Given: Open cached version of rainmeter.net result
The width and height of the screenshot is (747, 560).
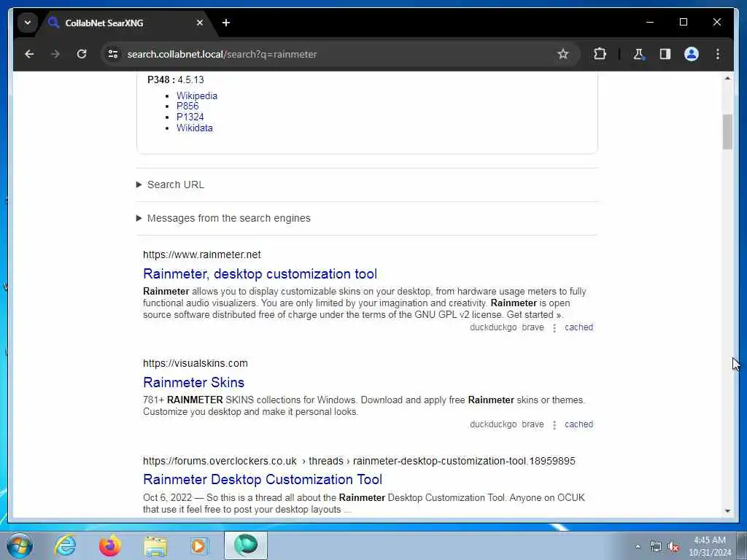Looking at the screenshot, I should (x=578, y=327).
